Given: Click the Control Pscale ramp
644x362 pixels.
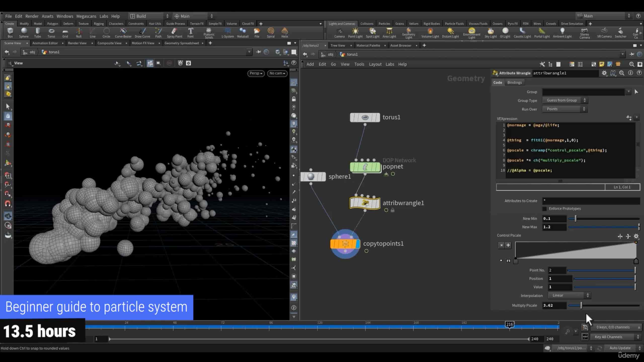Looking at the screenshot, I should point(576,250).
